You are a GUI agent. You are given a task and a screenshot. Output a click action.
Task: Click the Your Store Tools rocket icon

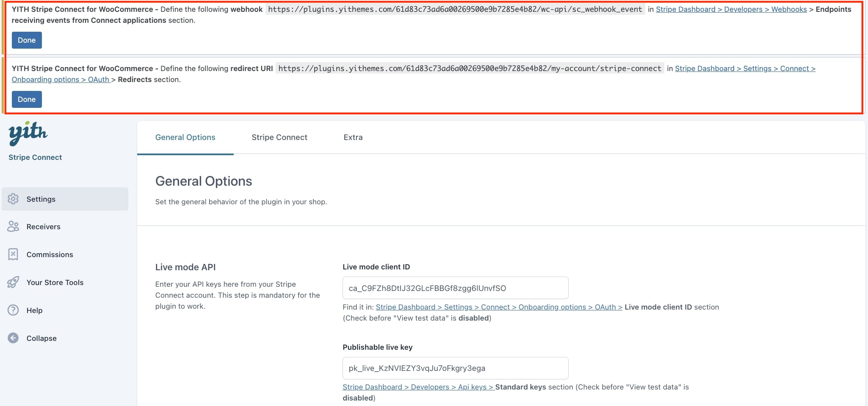click(13, 282)
